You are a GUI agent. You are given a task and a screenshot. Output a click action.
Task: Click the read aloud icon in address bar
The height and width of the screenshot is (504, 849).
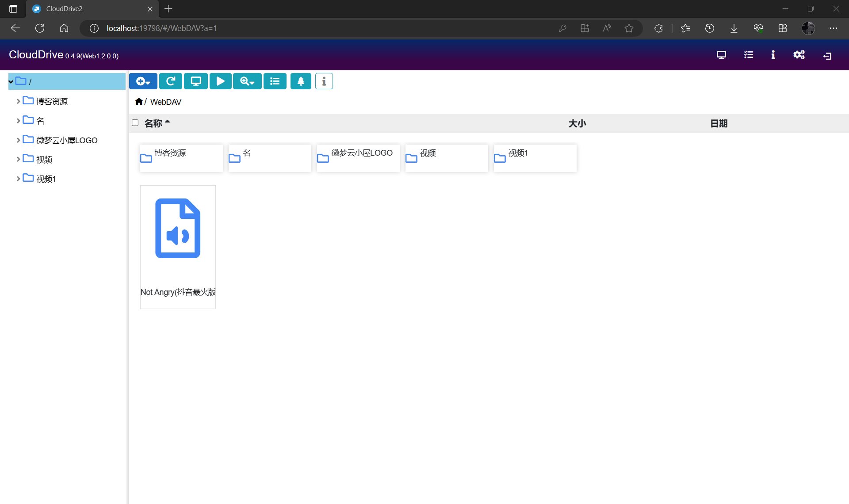click(x=607, y=28)
